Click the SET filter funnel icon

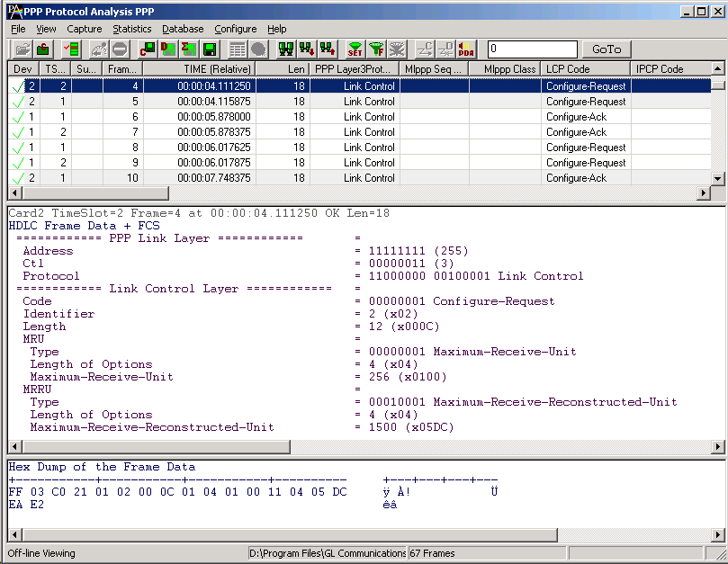click(355, 49)
